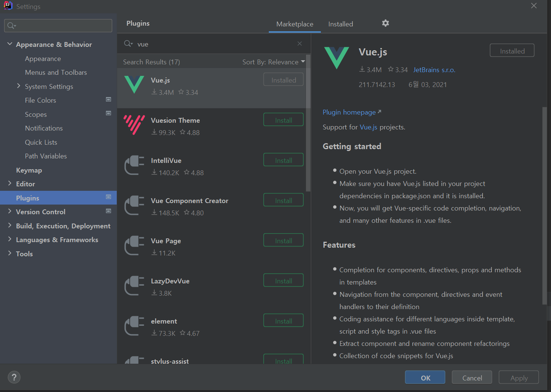The height and width of the screenshot is (392, 551).
Task: Open plugin settings gear menu
Action: coord(386,23)
